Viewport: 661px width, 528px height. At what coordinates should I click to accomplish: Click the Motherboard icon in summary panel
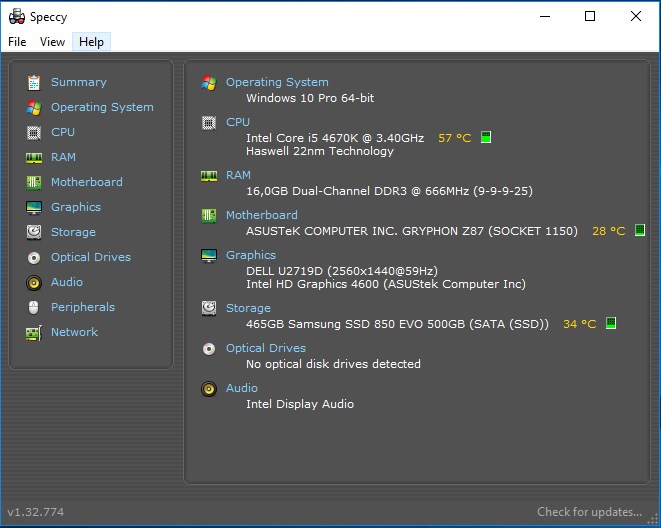point(209,216)
